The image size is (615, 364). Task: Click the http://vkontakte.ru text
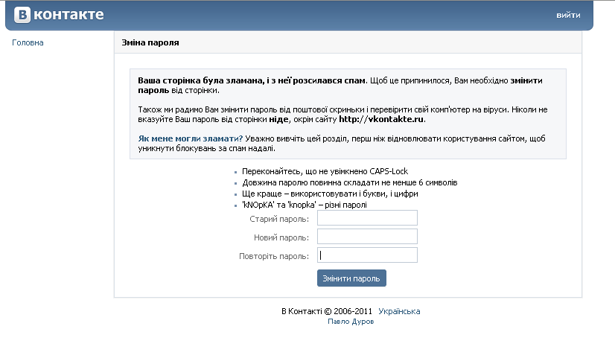coord(381,119)
